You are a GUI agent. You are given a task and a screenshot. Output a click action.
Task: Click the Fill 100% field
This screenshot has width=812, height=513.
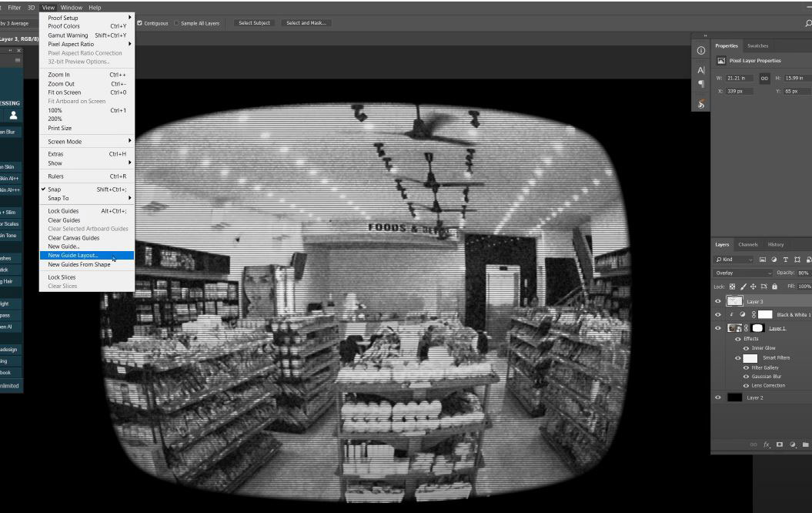coord(805,287)
